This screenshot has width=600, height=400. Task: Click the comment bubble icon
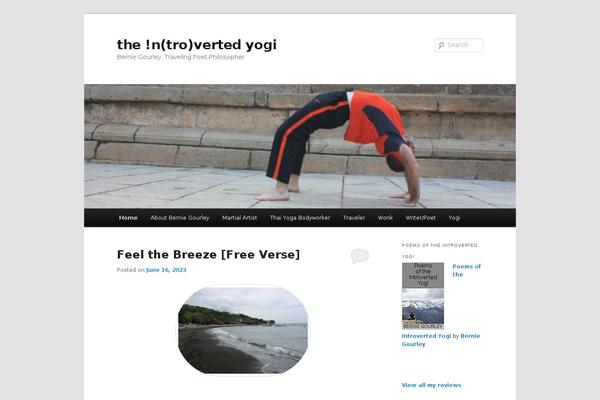click(x=360, y=256)
